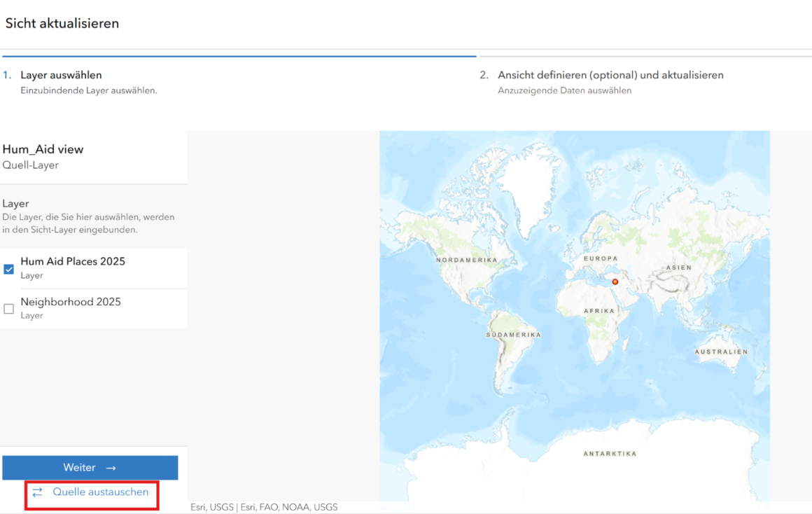Image resolution: width=812 pixels, height=514 pixels.
Task: Open step 2 Ansicht definieren (optional) und aktualisieren
Action: click(x=610, y=75)
